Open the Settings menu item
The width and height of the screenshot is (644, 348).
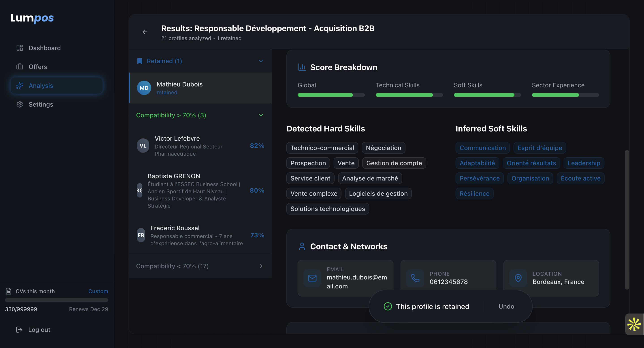click(56, 104)
